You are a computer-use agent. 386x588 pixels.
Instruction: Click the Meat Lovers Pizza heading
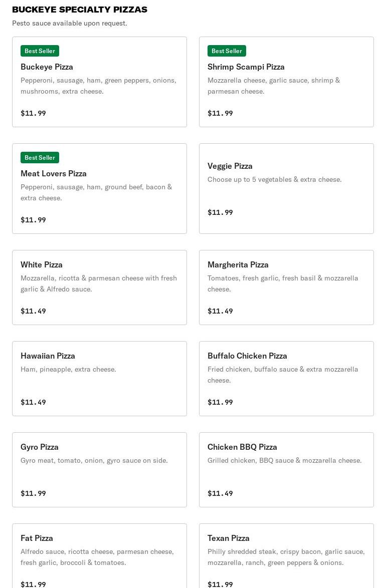[54, 173]
